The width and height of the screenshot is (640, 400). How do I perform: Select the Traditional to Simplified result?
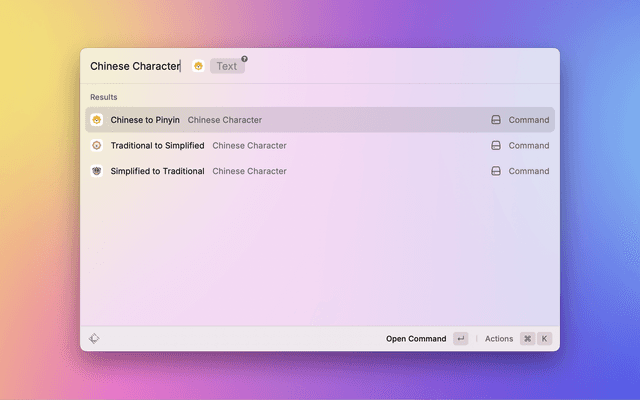click(157, 145)
